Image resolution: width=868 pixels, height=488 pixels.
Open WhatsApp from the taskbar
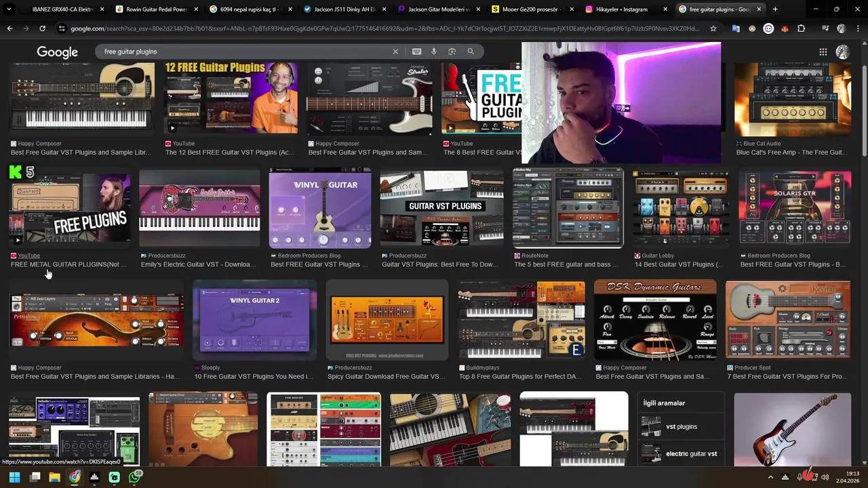click(135, 477)
